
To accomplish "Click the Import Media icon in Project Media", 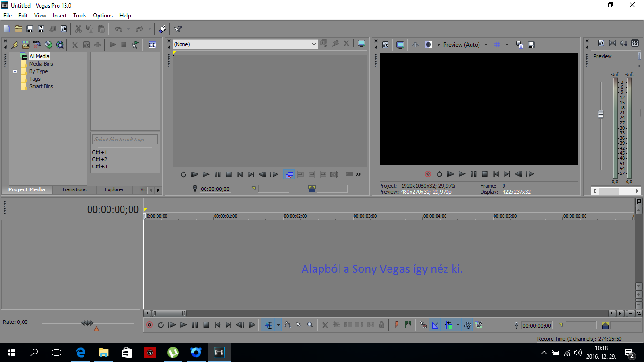I will pyautogui.click(x=26, y=45).
